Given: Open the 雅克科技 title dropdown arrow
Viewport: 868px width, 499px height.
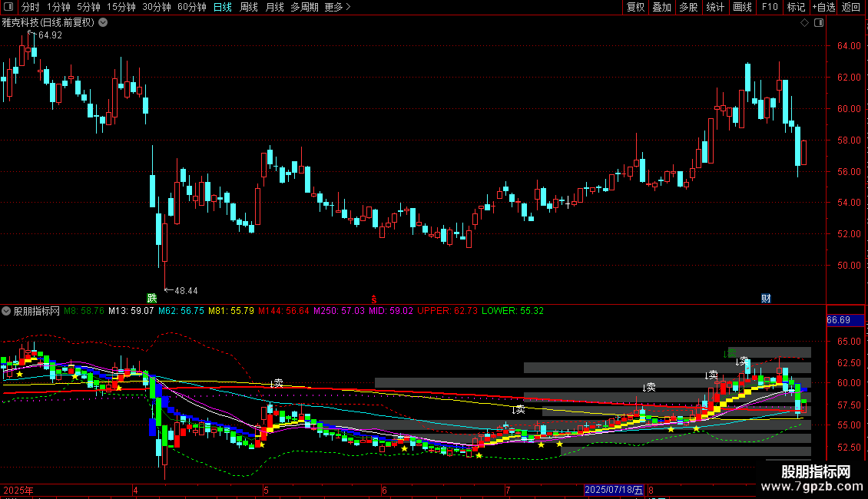Looking at the screenshot, I should [103, 23].
